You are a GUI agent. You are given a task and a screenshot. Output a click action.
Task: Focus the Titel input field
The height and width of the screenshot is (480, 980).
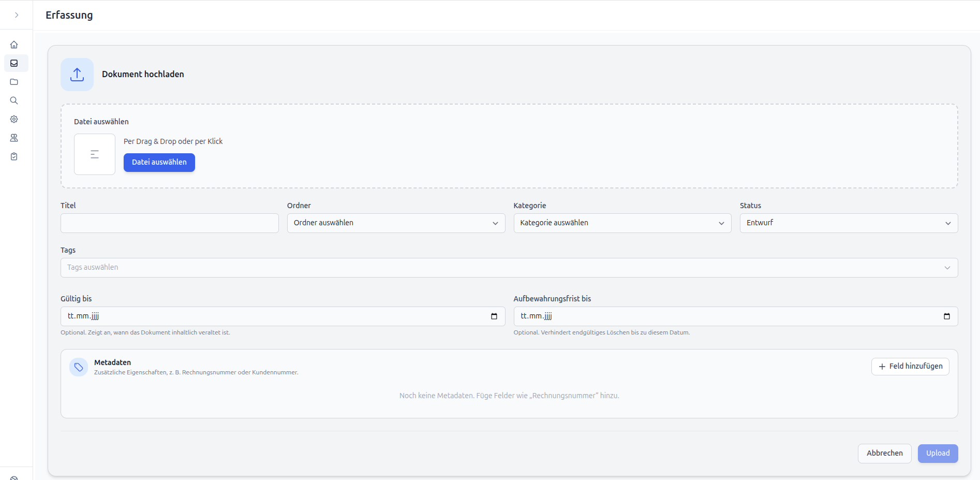[x=170, y=223]
